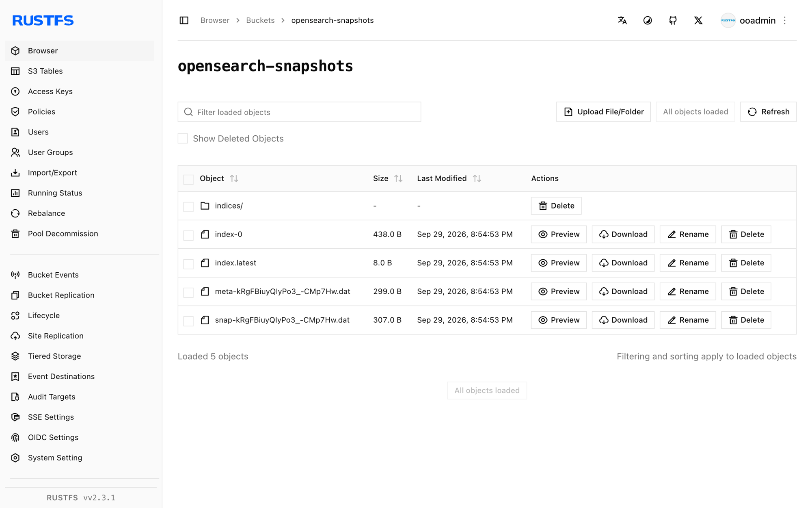Image resolution: width=812 pixels, height=508 pixels.
Task: Open Event Destinations
Action: (80, 376)
